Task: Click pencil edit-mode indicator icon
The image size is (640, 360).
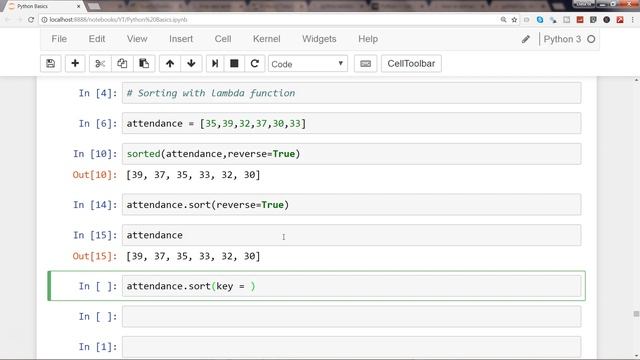Action: tap(526, 39)
